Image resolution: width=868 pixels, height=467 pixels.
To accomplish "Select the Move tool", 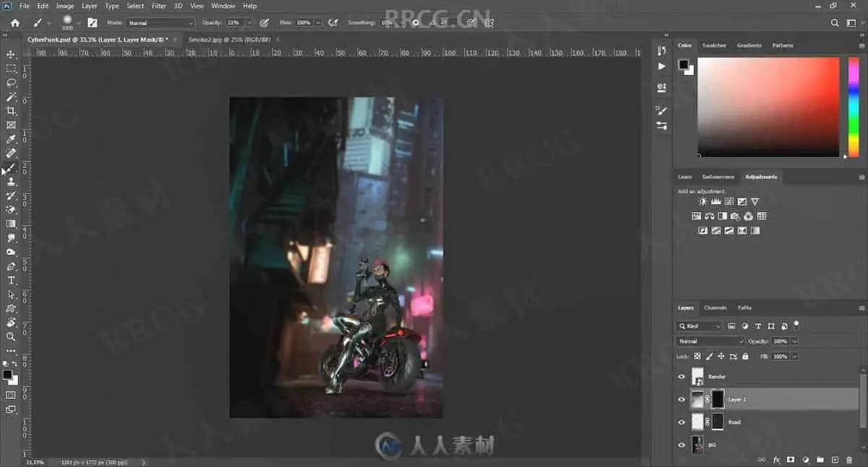I will pos(11,54).
